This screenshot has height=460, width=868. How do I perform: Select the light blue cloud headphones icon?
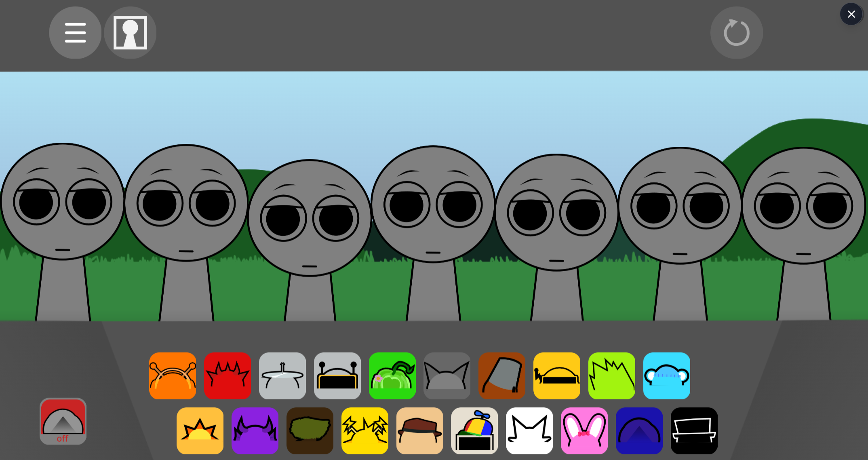click(x=667, y=376)
